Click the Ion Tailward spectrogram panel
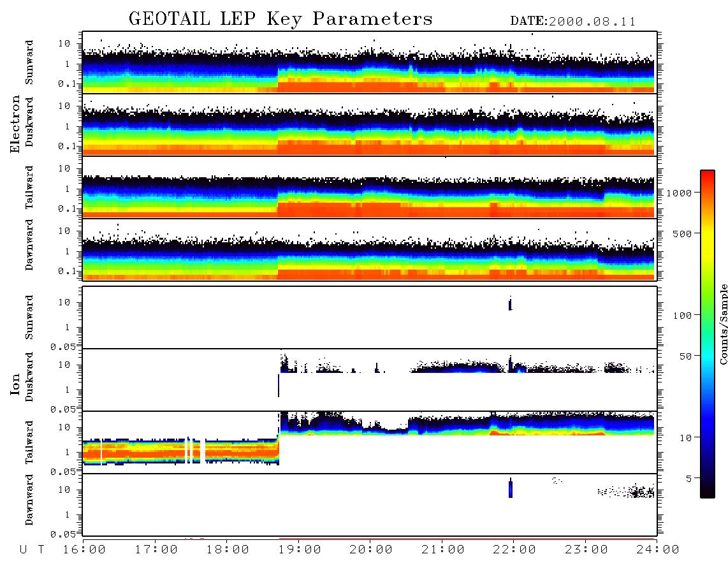The image size is (728, 561). 370,442
